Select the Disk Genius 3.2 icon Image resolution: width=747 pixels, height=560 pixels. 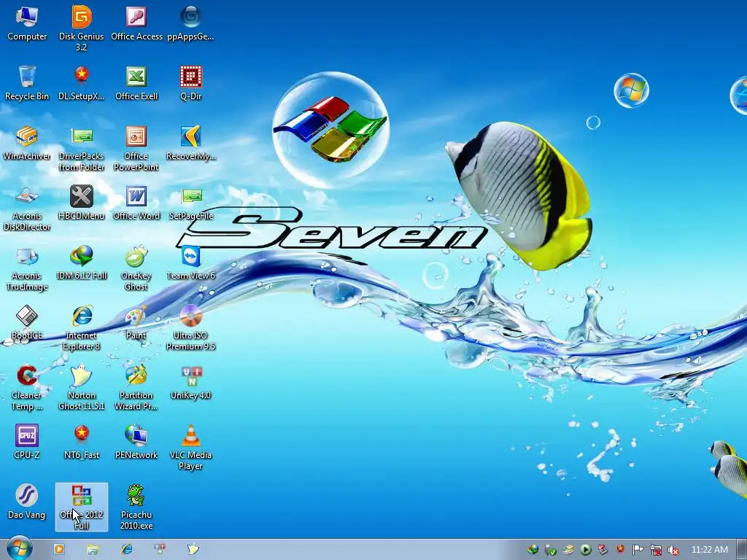tap(82, 28)
